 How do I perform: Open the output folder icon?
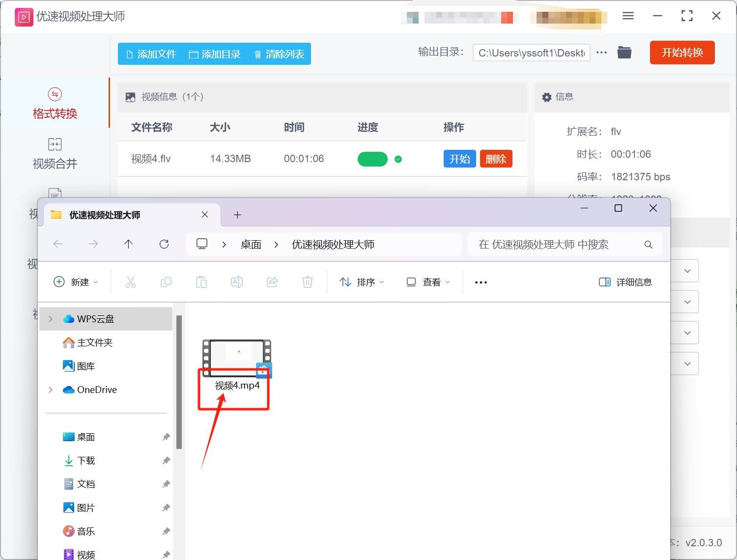624,52
